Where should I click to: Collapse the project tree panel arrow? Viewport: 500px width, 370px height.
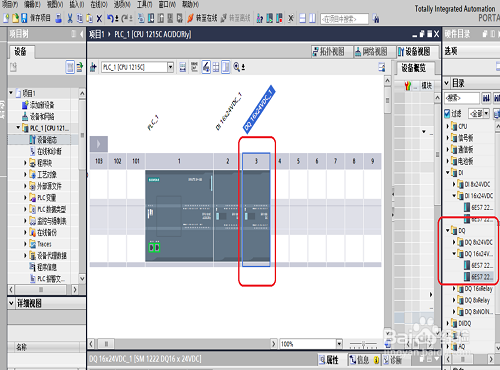pyautogui.click(x=81, y=34)
